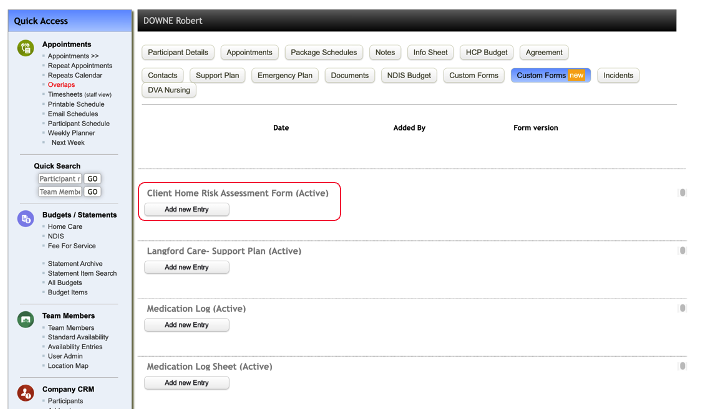Screen dimensions: 703x419
Task: Click the Company CRM section icon
Action: coord(26,393)
